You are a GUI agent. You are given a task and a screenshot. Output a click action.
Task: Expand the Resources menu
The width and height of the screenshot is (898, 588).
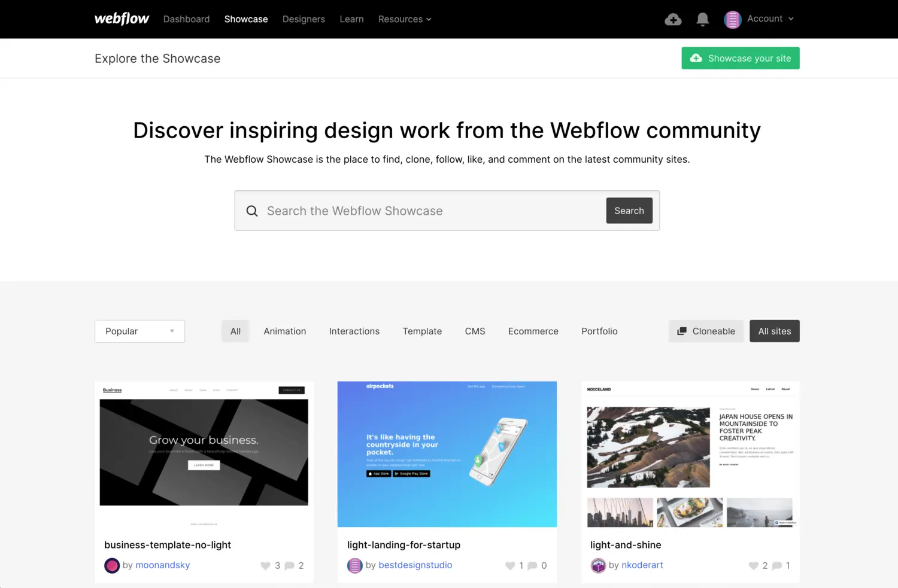(405, 19)
